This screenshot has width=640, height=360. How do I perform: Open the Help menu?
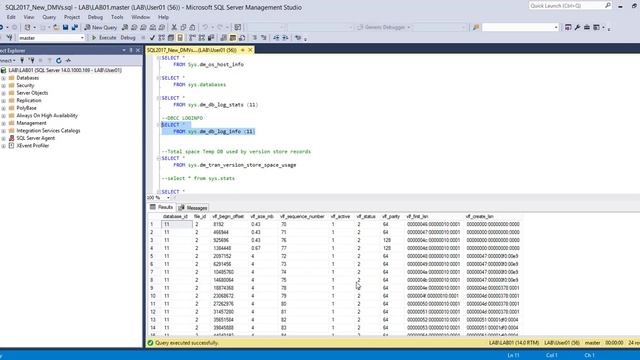[x=163, y=17]
